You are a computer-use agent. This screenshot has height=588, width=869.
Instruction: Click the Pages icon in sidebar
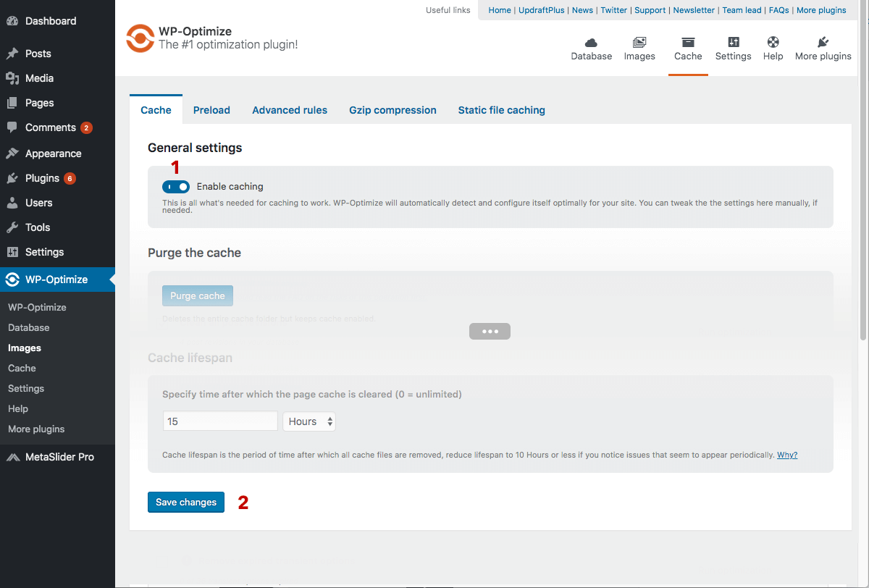pos(12,103)
